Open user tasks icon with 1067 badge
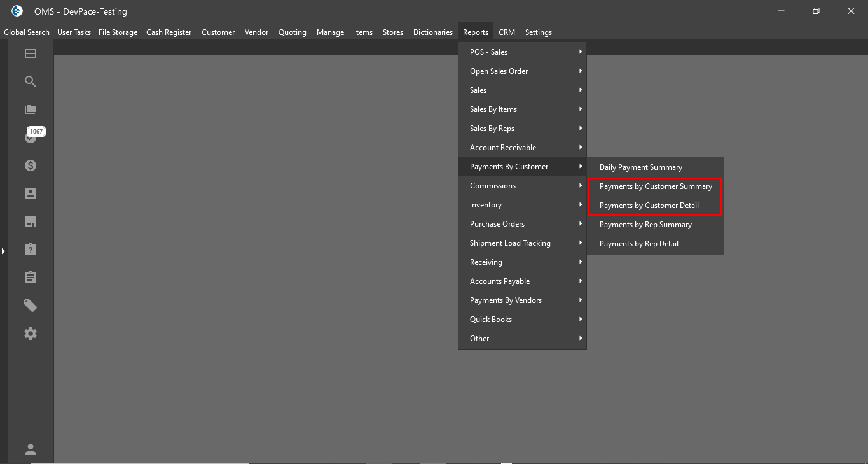 31,137
